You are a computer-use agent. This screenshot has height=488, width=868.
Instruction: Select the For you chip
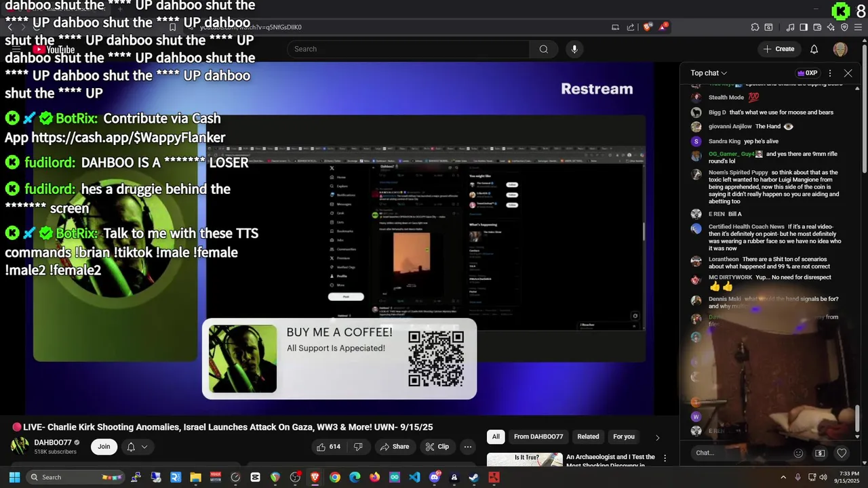pos(624,436)
